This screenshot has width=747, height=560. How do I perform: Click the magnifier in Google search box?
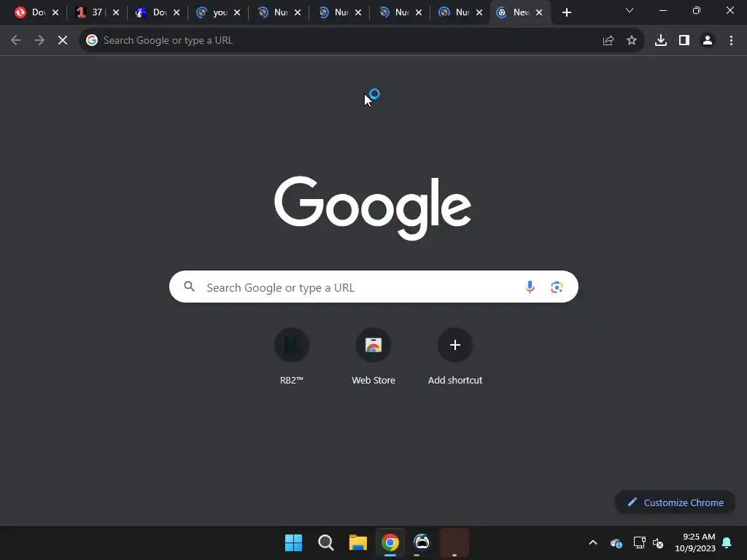(189, 286)
